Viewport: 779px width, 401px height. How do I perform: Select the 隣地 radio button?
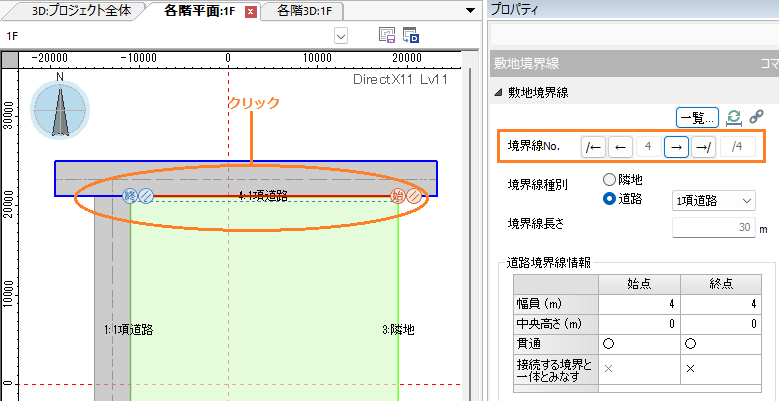(x=609, y=179)
